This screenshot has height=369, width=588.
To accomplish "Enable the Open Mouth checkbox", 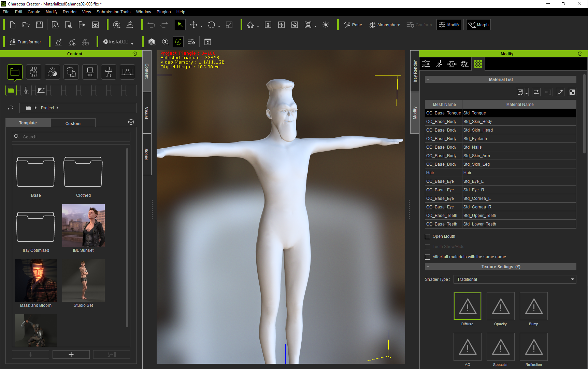I will [427, 236].
